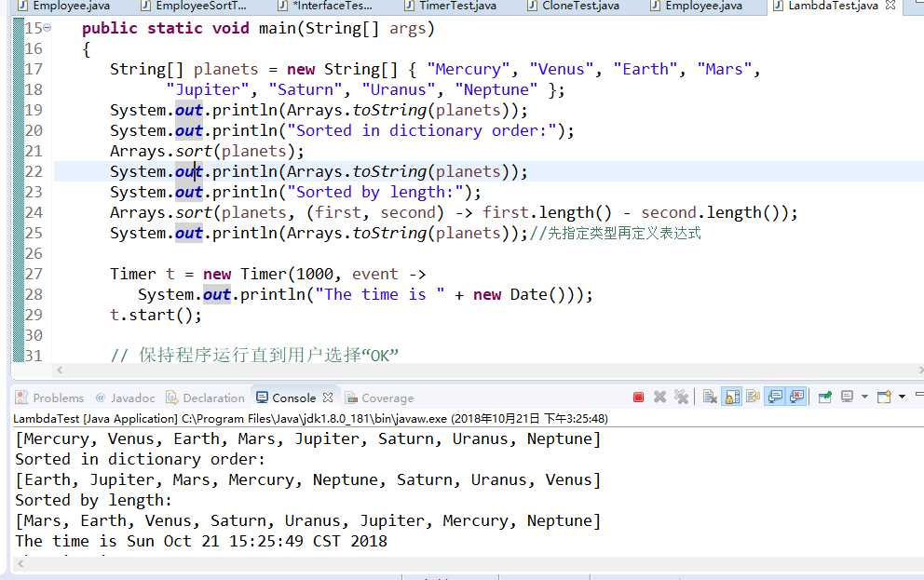Minimize the Console view panel
Viewport: 924px width, 580px height.
point(919,394)
